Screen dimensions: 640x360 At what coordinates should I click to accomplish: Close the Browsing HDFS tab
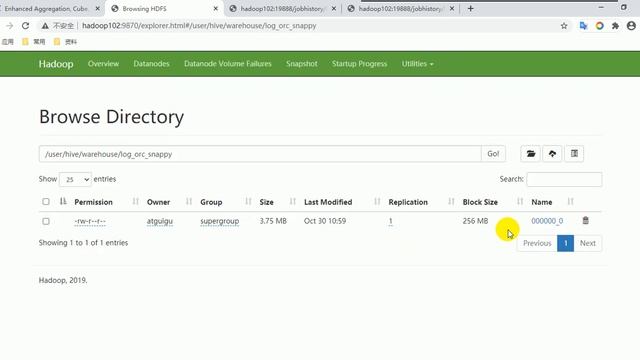tap(216, 9)
